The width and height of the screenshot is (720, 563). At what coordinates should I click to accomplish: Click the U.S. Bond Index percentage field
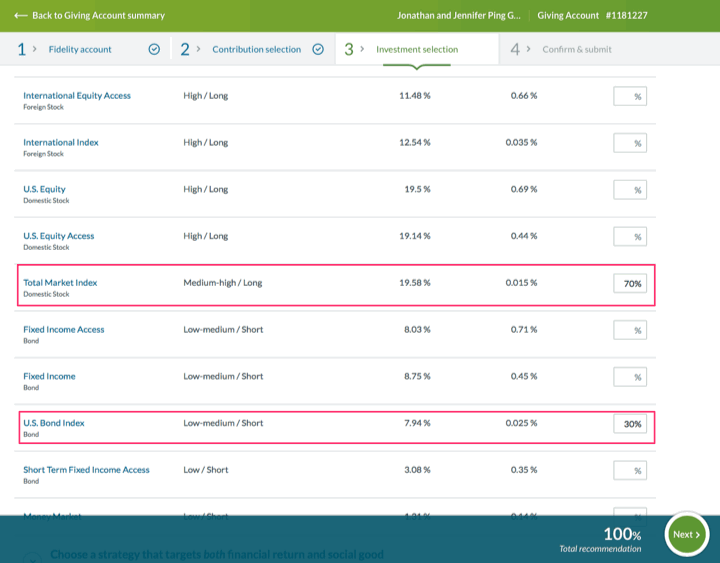point(630,424)
